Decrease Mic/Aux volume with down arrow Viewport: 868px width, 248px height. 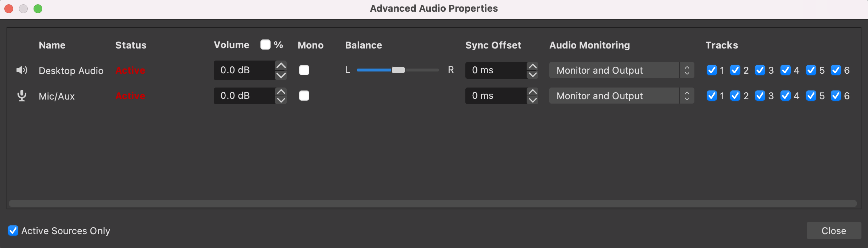281,100
